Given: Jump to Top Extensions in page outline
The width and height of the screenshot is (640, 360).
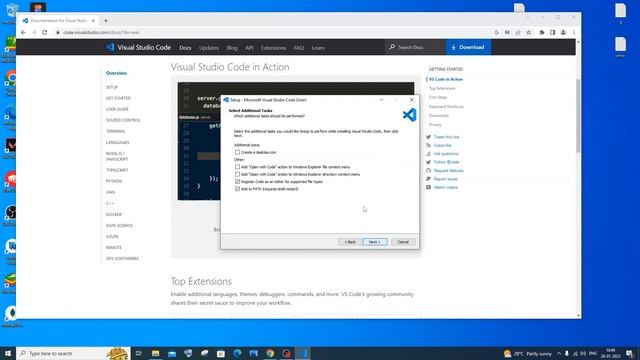Looking at the screenshot, I should click(442, 89).
